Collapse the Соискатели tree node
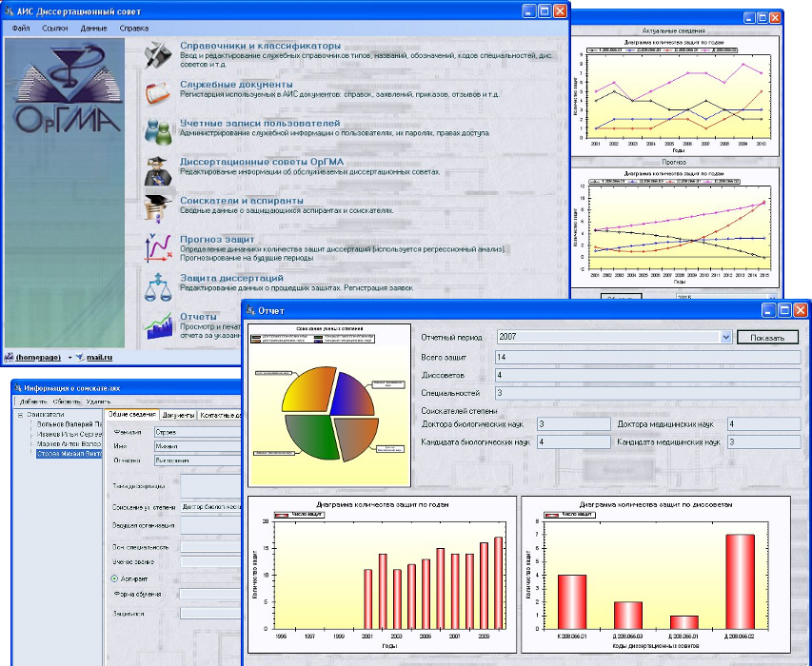 [20, 415]
